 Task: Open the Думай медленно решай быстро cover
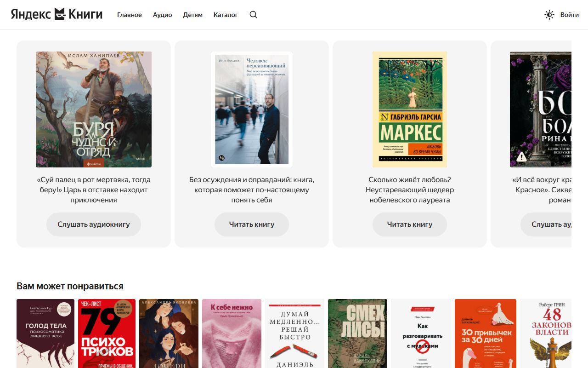(295, 333)
